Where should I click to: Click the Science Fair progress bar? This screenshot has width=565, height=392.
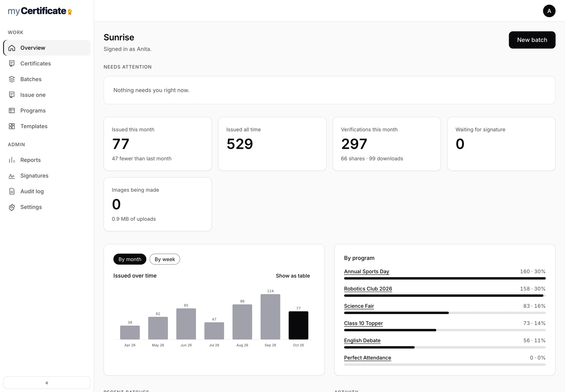[x=445, y=313]
